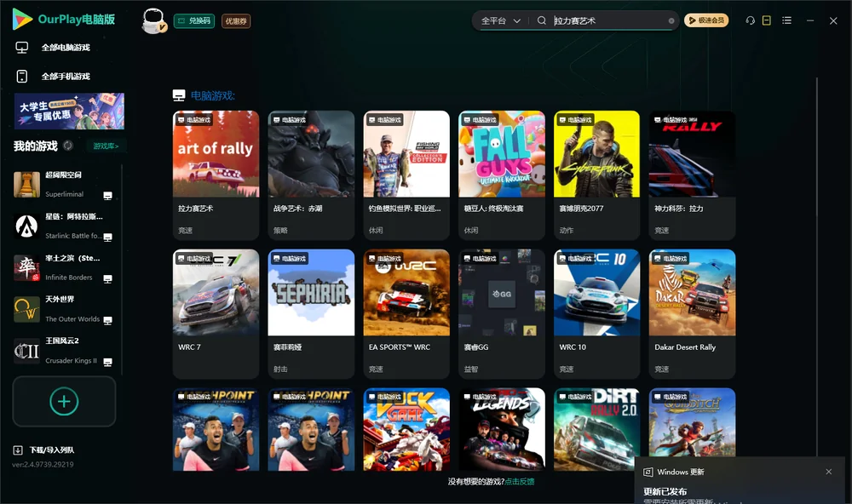Close the Windows 更新 notification

829,472
